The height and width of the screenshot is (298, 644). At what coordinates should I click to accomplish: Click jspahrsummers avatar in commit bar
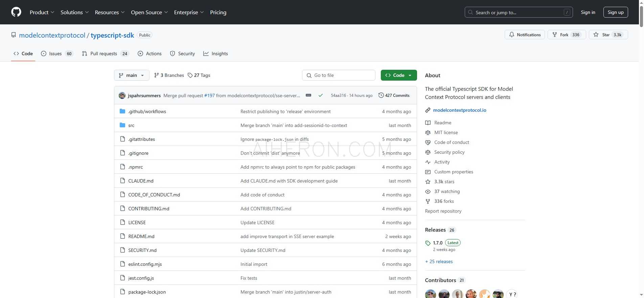(122, 95)
